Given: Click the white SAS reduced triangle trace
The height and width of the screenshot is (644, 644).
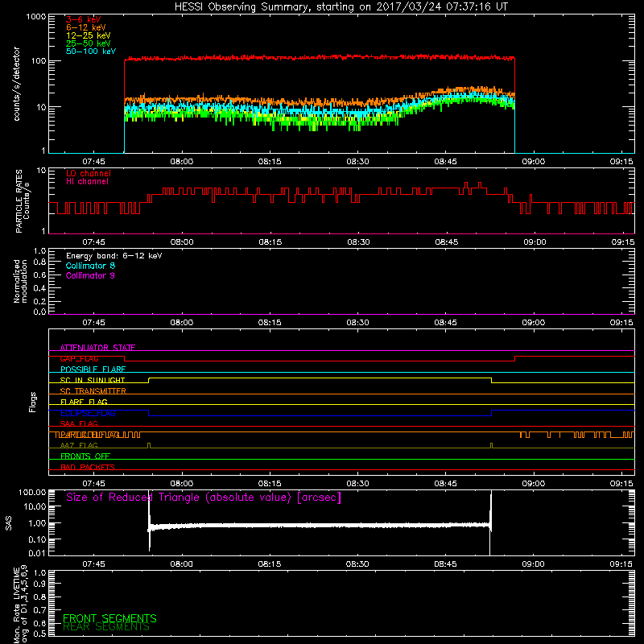Looking at the screenshot, I should pyautogui.click(x=320, y=526).
